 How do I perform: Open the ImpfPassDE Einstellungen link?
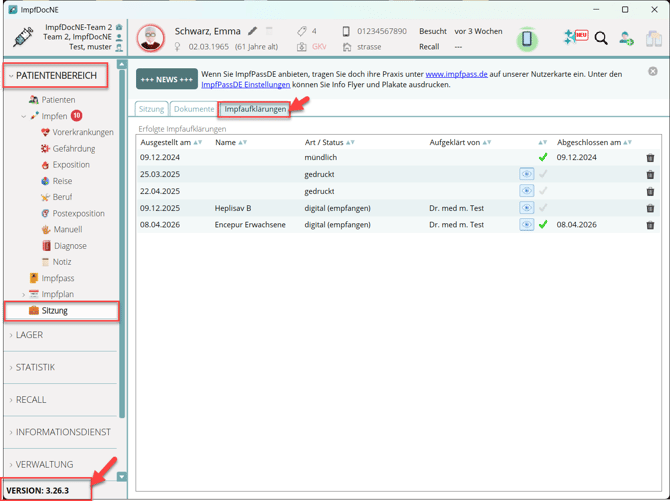coord(245,85)
